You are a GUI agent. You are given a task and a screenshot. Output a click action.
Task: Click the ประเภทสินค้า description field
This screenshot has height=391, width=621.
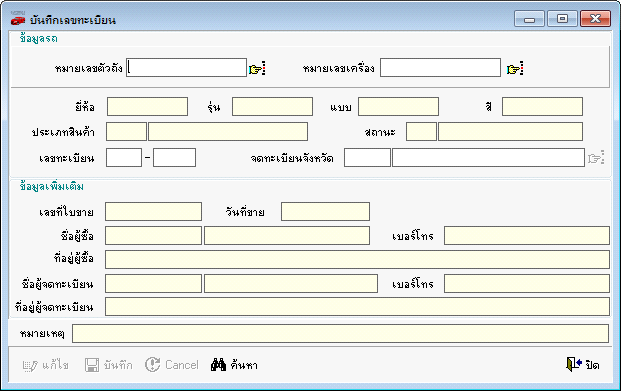228,132
